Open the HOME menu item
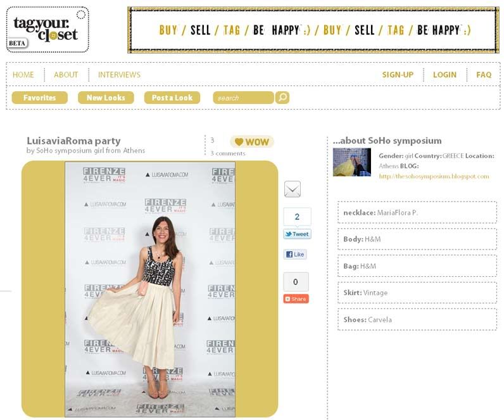Image resolution: width=504 pixels, height=420 pixels. tap(23, 75)
